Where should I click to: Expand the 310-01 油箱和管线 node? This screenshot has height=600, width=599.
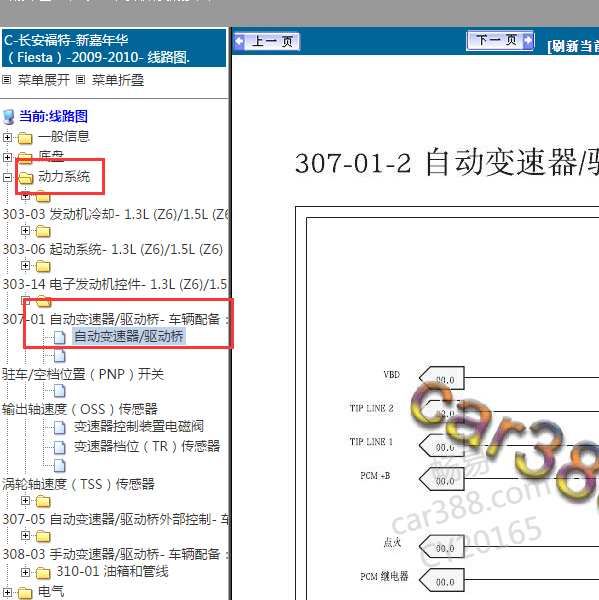[25, 572]
